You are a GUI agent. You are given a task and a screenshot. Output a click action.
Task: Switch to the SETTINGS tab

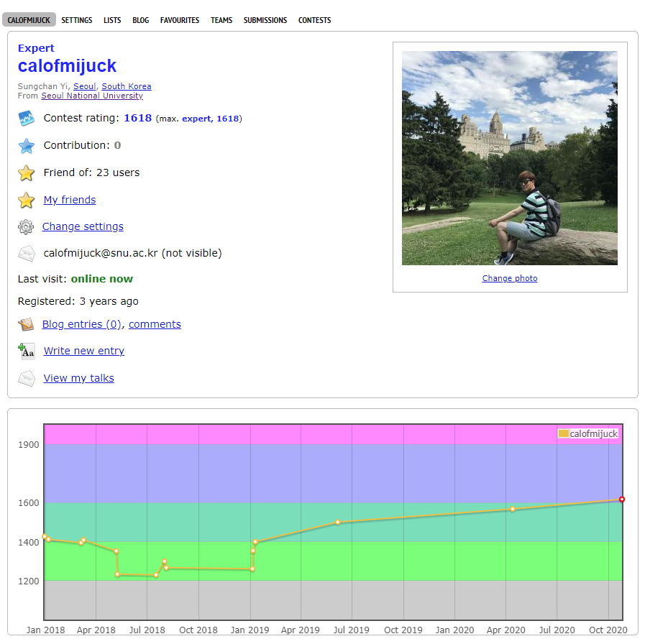coord(76,20)
